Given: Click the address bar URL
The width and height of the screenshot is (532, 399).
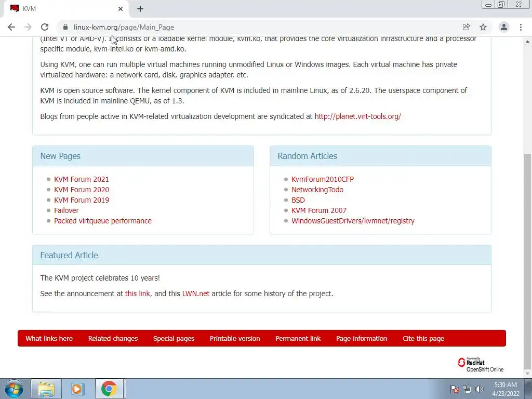Looking at the screenshot, I should point(124,27).
